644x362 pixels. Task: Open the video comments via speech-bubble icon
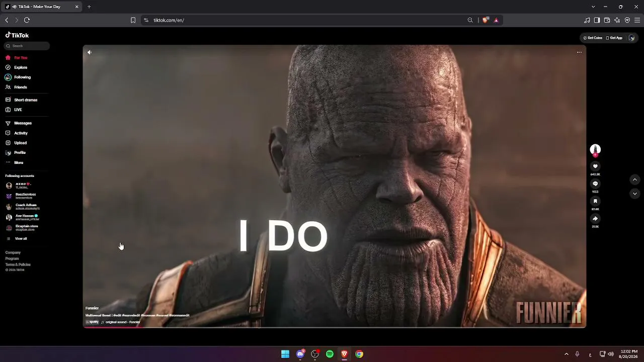595,184
